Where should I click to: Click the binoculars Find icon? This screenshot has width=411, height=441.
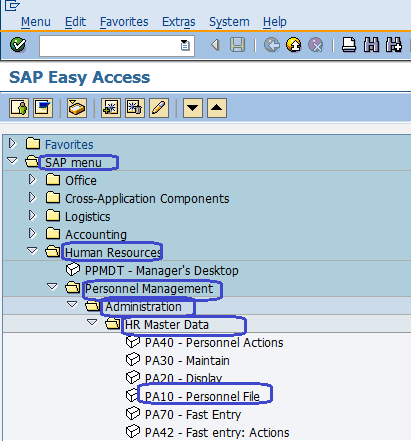(371, 45)
